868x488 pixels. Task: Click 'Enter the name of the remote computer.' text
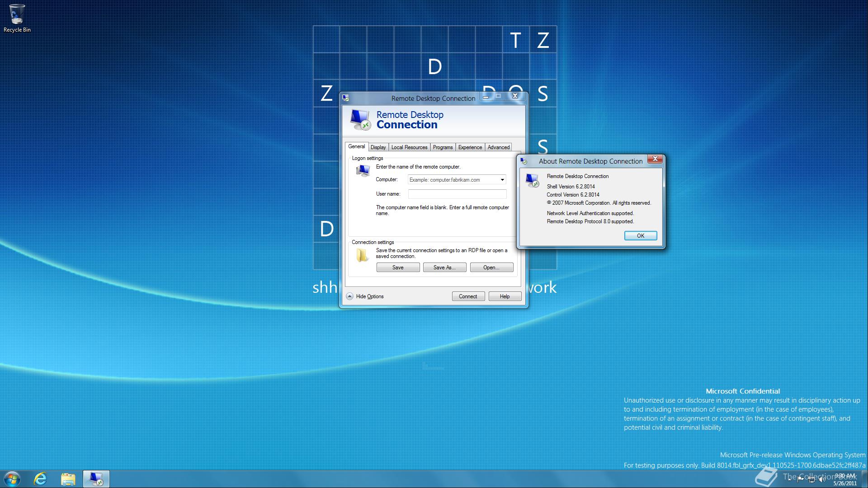[x=418, y=167]
